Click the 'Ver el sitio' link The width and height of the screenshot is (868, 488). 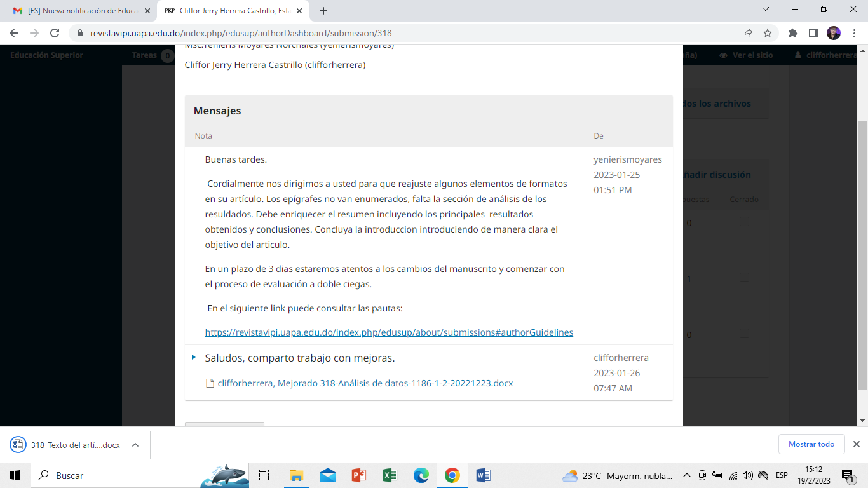[x=746, y=55]
